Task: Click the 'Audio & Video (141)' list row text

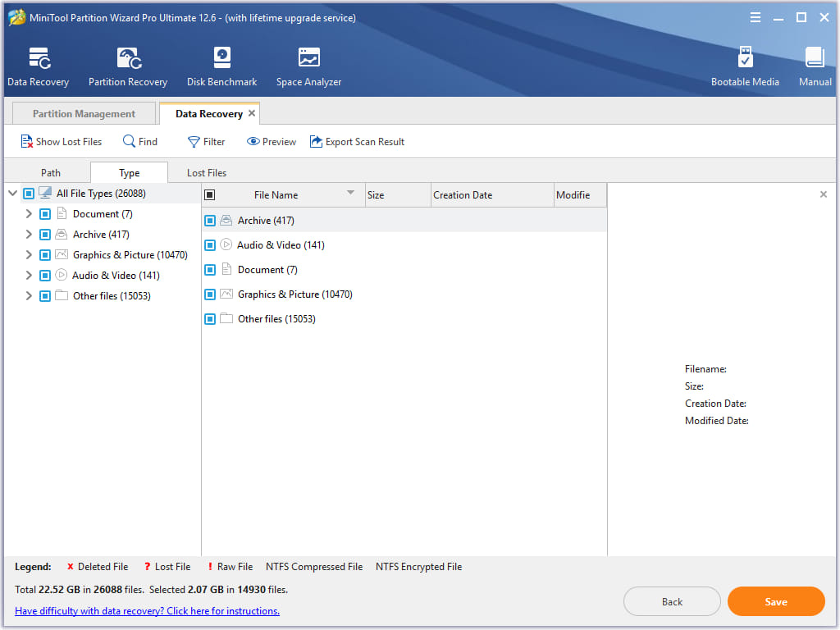Action: coord(281,244)
